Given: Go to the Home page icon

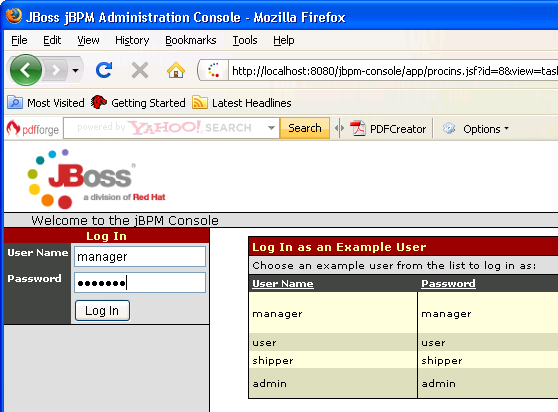Looking at the screenshot, I should pyautogui.click(x=176, y=70).
